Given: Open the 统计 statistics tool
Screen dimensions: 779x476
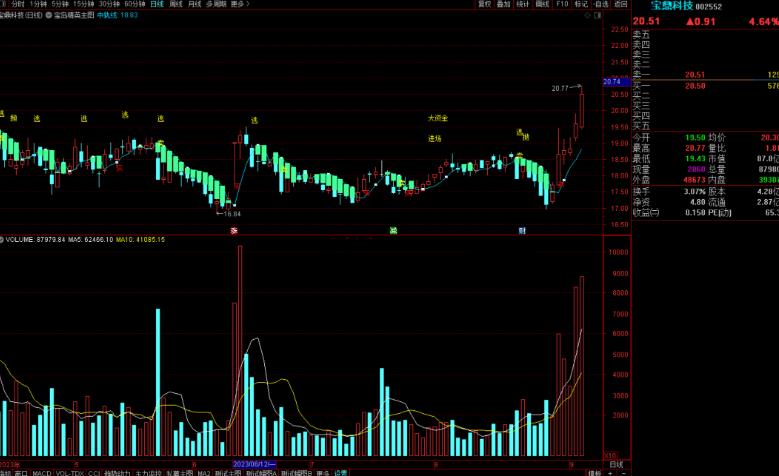Looking at the screenshot, I should coord(523,4).
